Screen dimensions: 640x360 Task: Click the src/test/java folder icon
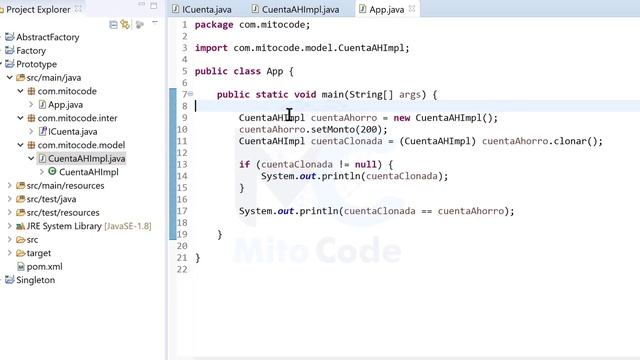(x=20, y=199)
